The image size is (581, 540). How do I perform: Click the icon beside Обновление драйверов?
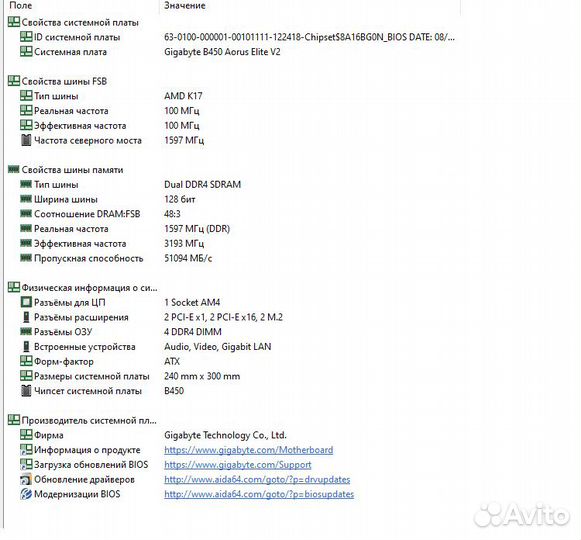26,479
